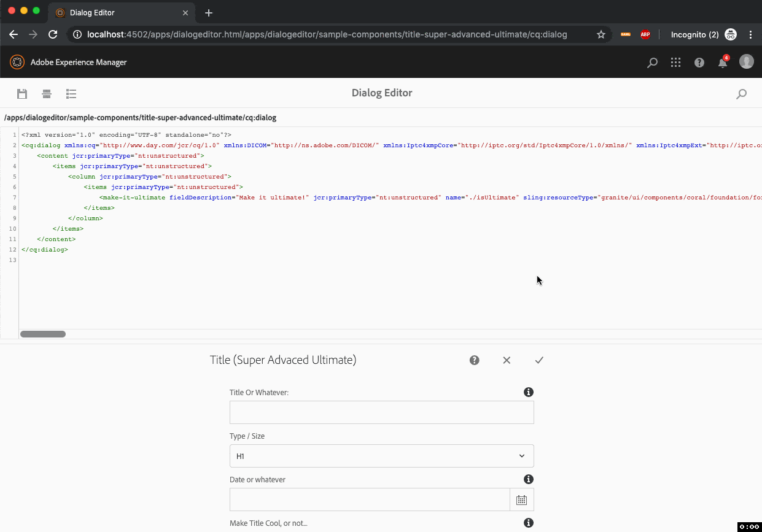Cancel the dialog with the X icon

pos(507,360)
